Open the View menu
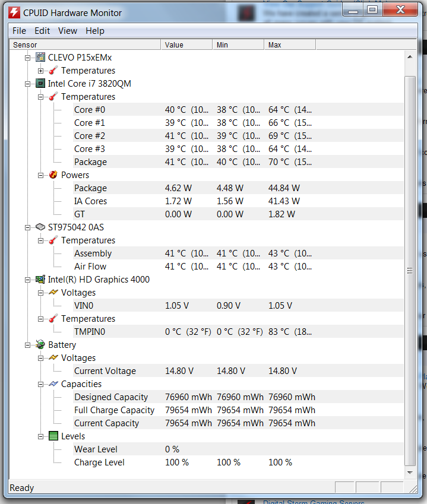427x504 pixels. [68, 31]
